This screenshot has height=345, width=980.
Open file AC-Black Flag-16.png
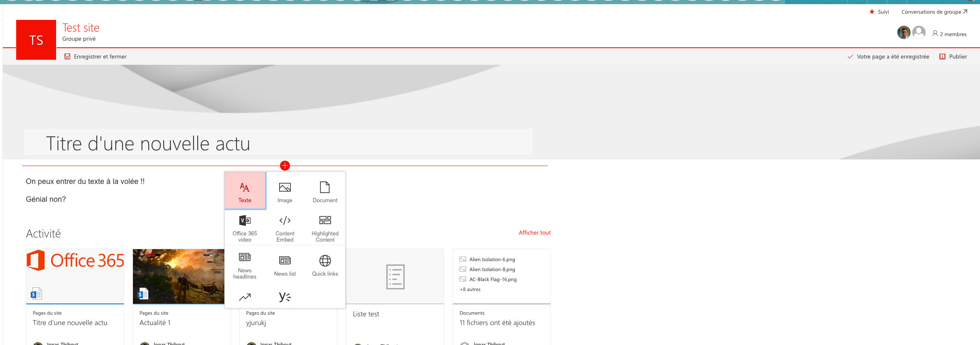point(493,279)
